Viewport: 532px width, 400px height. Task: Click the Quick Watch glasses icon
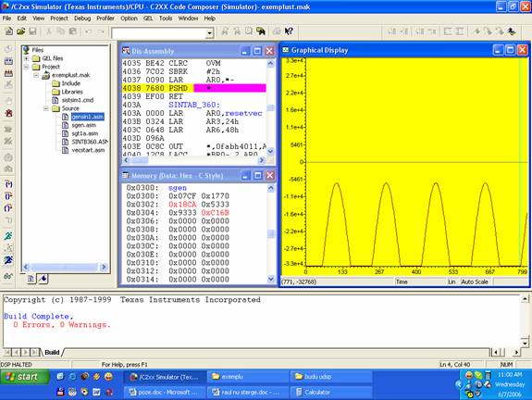point(8,277)
